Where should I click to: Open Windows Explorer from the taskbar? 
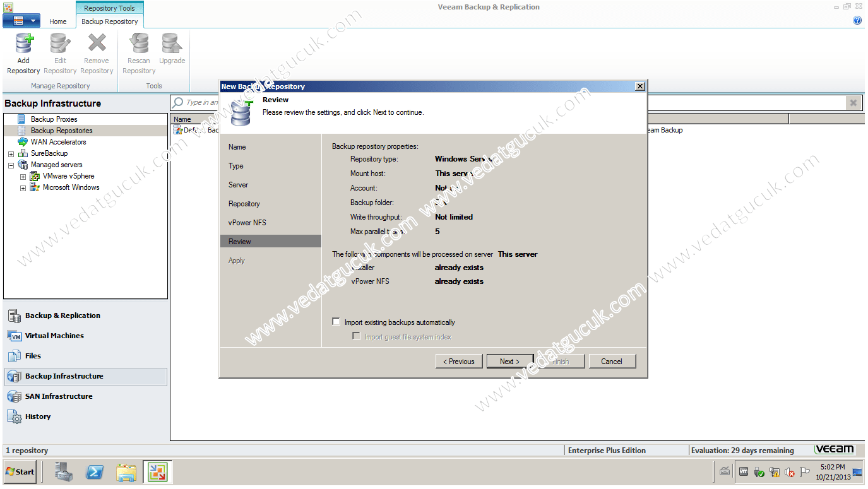(x=126, y=472)
